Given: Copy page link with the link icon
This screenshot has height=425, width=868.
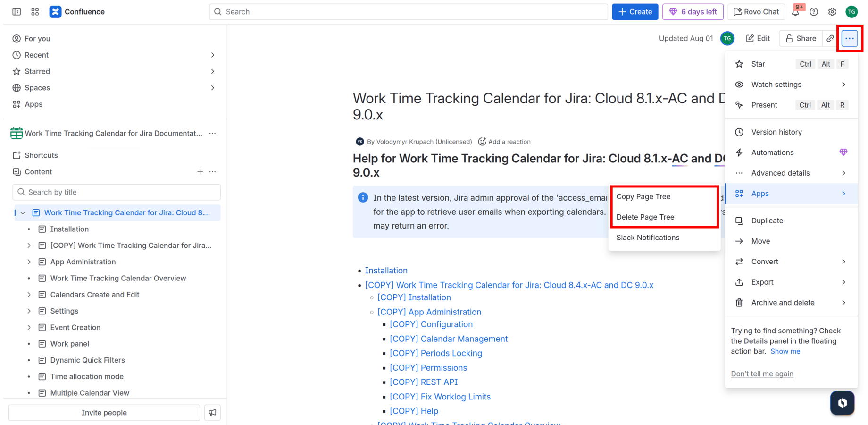Looking at the screenshot, I should (x=830, y=39).
